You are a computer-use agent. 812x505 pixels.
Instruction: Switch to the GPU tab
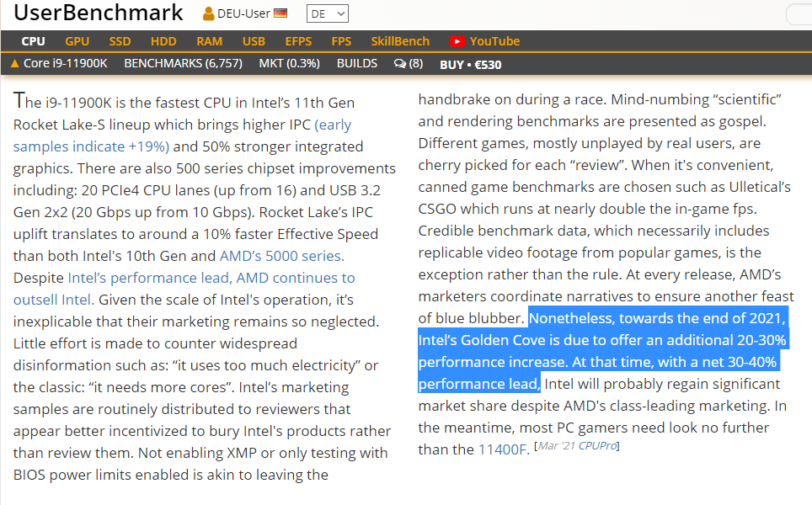[x=77, y=41]
